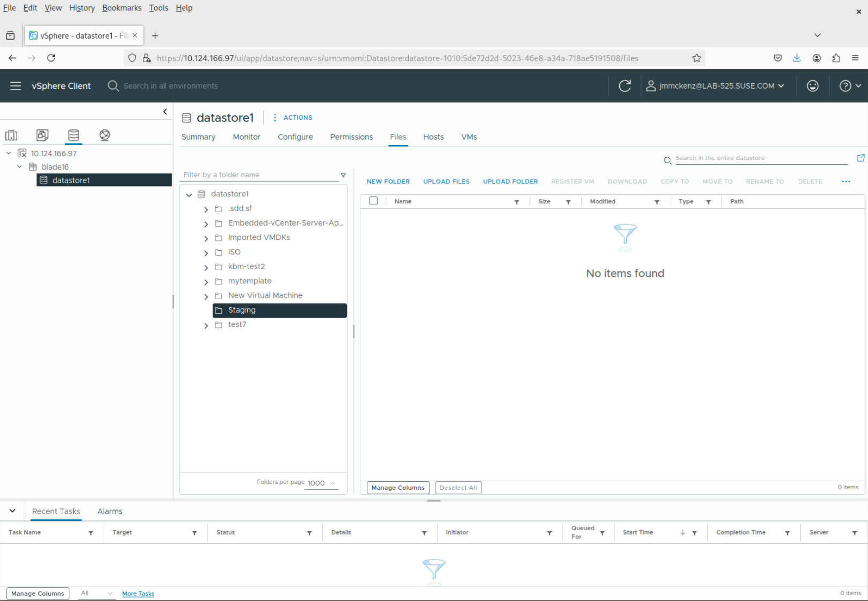Focus the Search in all environments field
The width and height of the screenshot is (868, 601).
click(171, 86)
